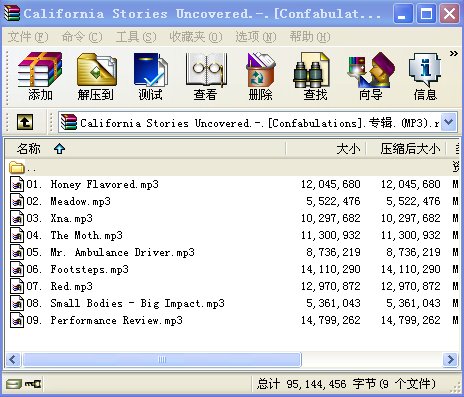Open the 工具(S) menu
This screenshot has height=397, width=464.
[136, 37]
